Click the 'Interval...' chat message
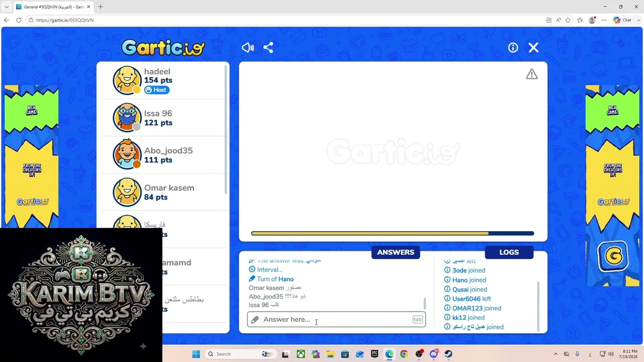The height and width of the screenshot is (362, 644). [266, 269]
